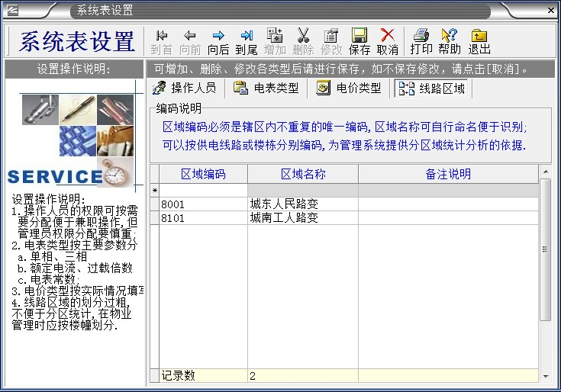This screenshot has height=392, width=561.
Task: Select the 电价类型 tab
Action: pos(349,88)
